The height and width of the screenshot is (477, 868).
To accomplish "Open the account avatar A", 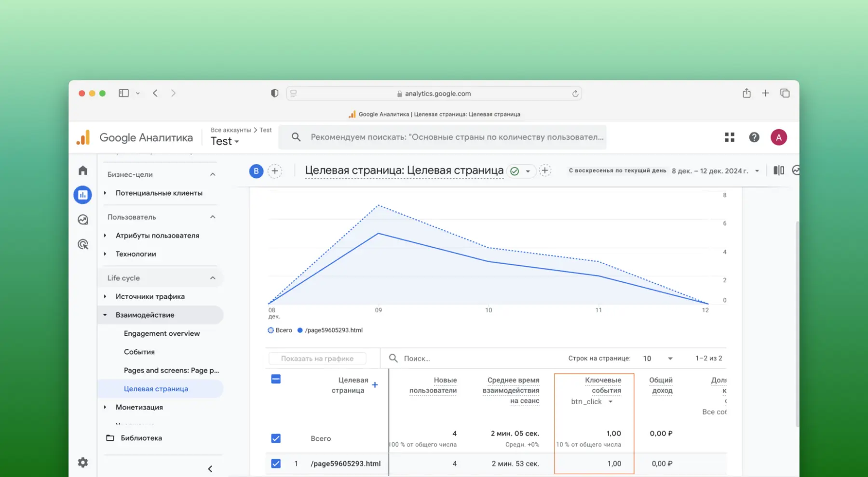I will point(779,137).
